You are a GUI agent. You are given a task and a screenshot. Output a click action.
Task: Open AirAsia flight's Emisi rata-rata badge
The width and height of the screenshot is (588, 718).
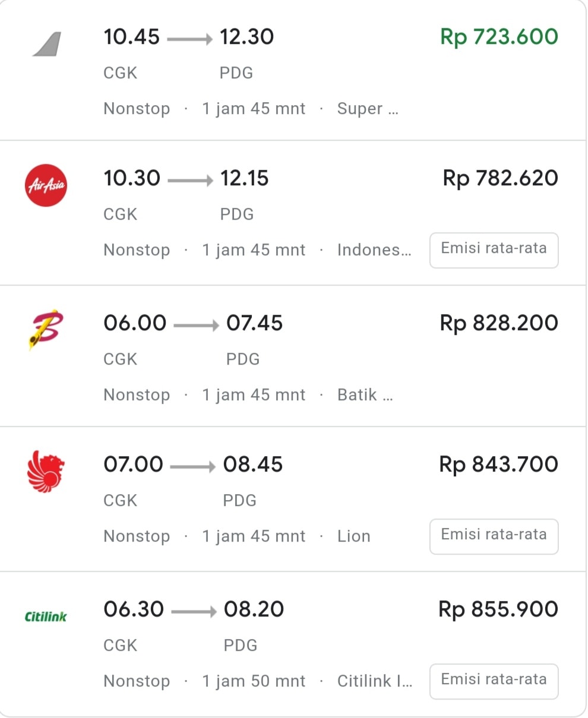494,249
